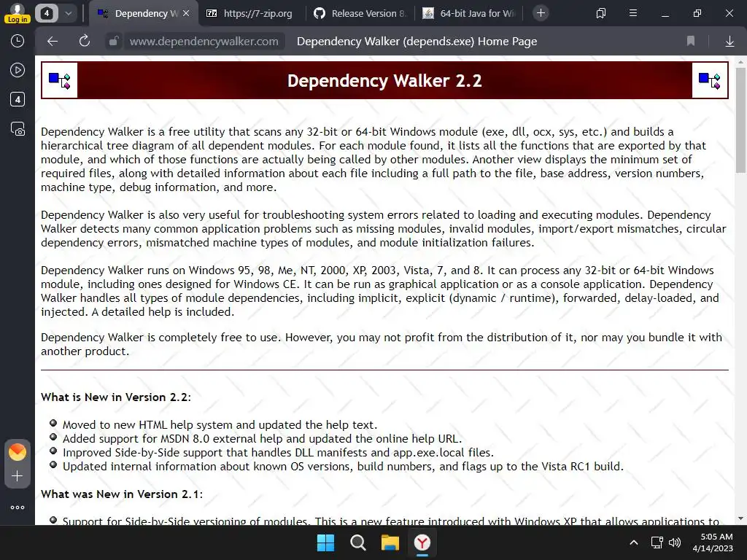Switch to the 64-bit Java tab
The width and height of the screenshot is (747, 560).
pyautogui.click(x=469, y=13)
